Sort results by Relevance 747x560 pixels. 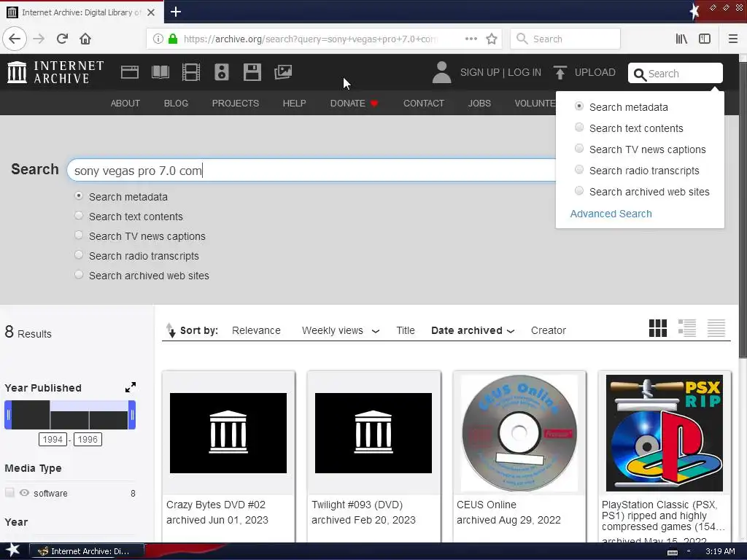point(256,330)
